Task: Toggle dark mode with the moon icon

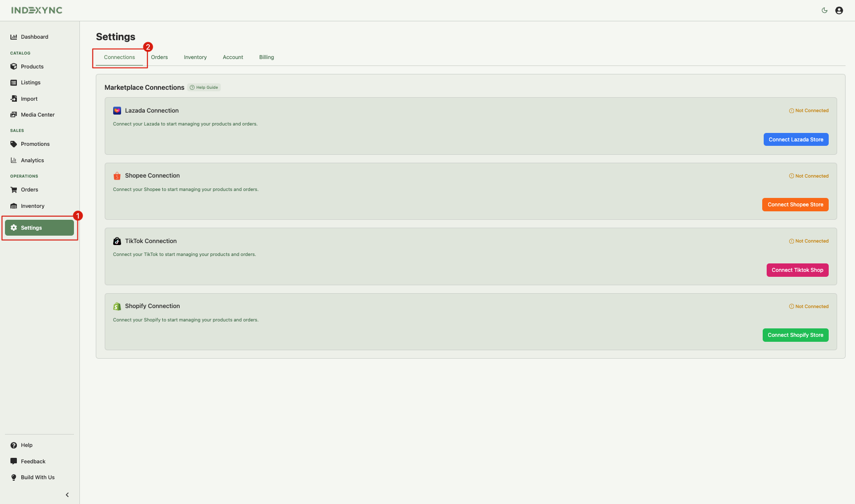Action: click(825, 10)
